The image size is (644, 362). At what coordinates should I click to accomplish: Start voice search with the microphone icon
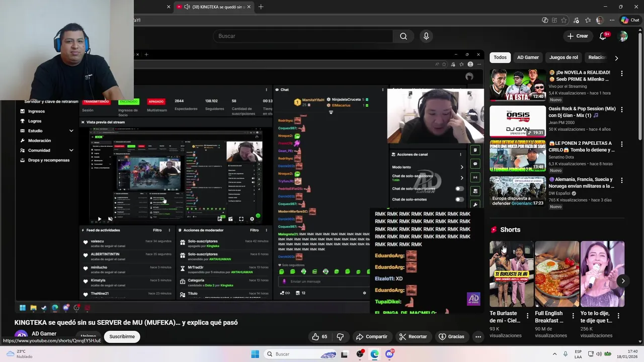[426, 36]
